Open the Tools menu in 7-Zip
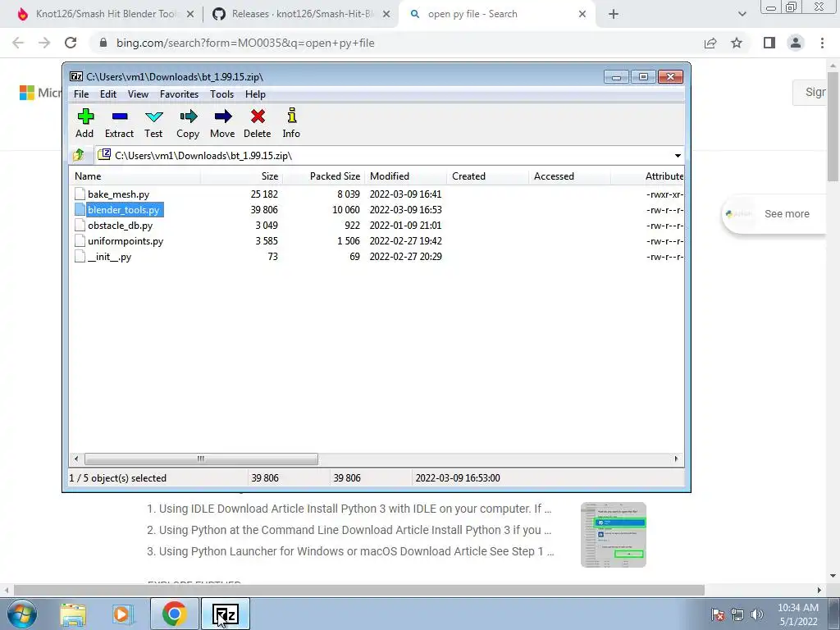Viewport: 840px width, 630px height. click(x=221, y=94)
